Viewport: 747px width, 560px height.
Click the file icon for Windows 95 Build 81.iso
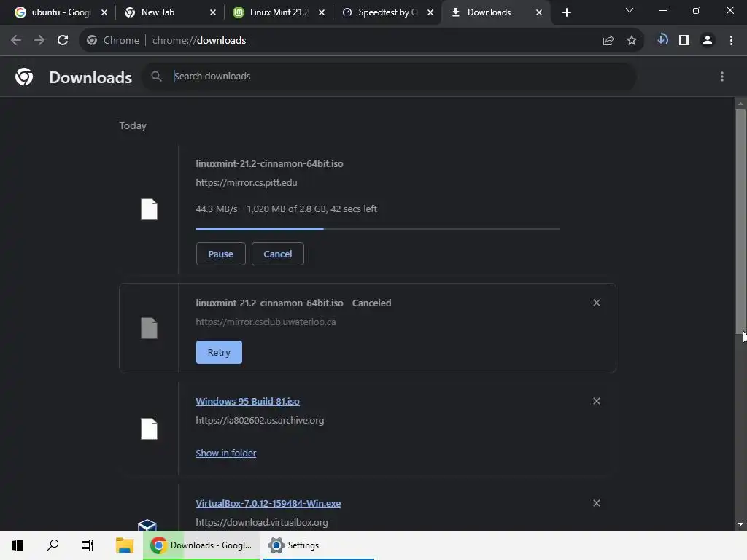pos(149,429)
